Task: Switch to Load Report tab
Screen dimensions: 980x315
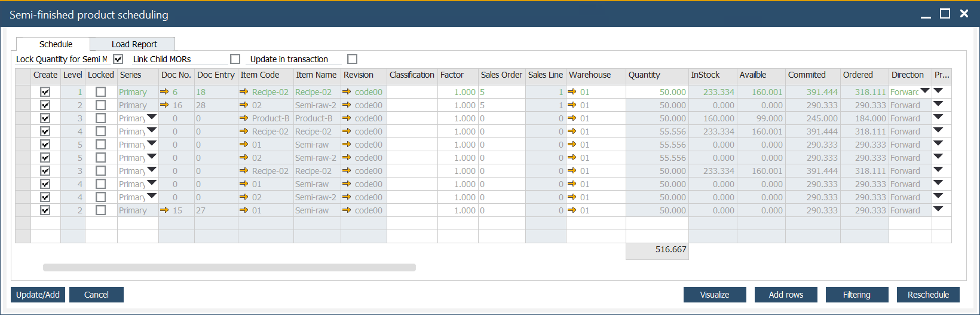Action: (134, 44)
